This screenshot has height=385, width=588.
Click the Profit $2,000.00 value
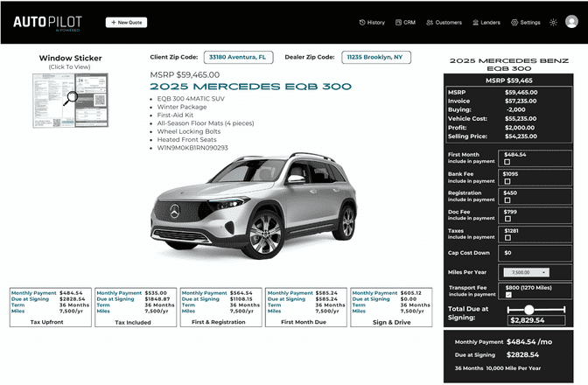(x=520, y=128)
